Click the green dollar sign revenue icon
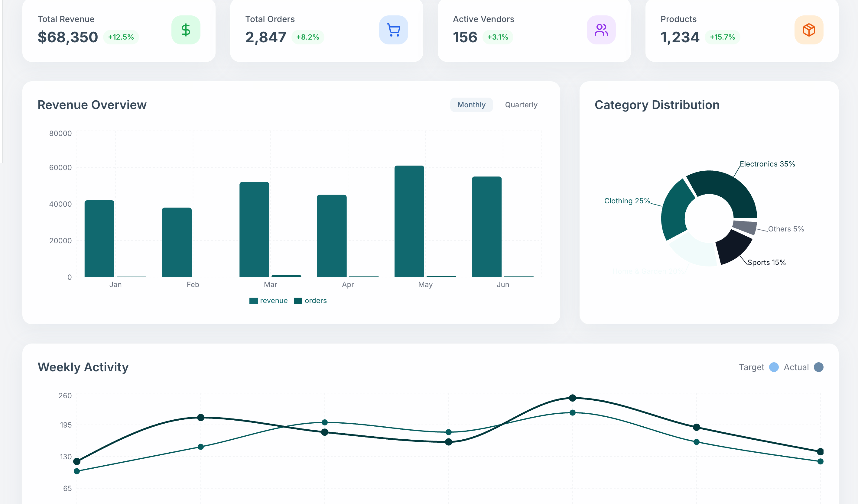This screenshot has width=858, height=504. [186, 30]
